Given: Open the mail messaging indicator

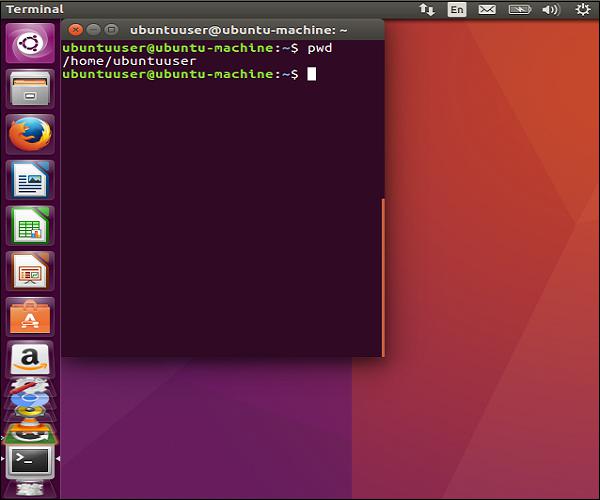Looking at the screenshot, I should click(x=486, y=10).
